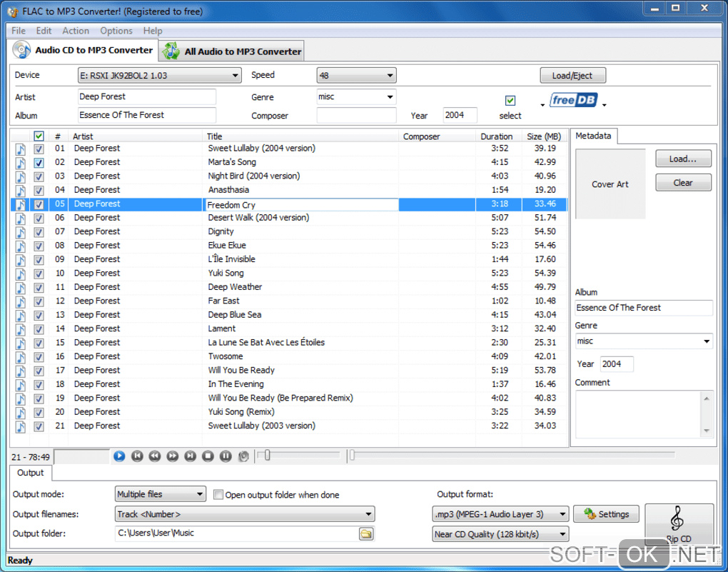
Task: Stop playback
Action: click(208, 456)
